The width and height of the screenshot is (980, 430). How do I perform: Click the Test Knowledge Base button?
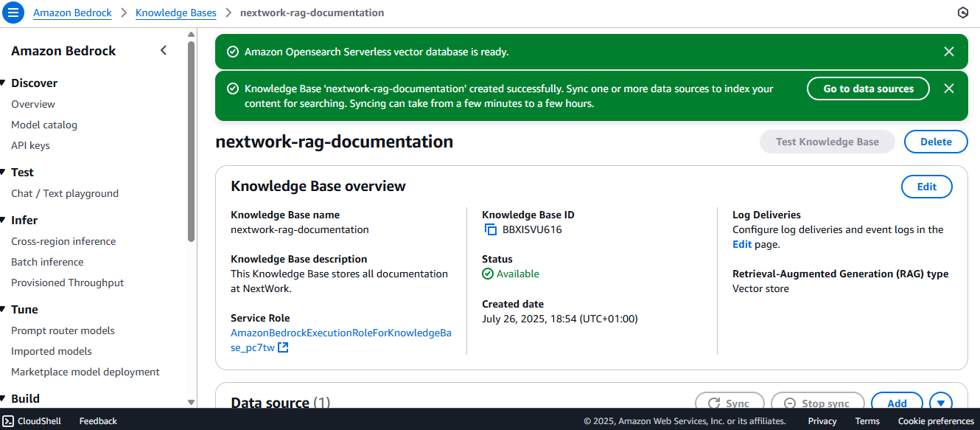coord(827,142)
